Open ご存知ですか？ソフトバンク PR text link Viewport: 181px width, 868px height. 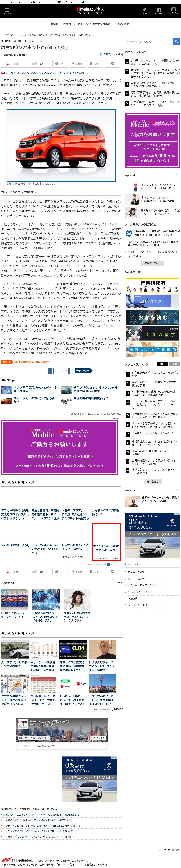click(47, 73)
